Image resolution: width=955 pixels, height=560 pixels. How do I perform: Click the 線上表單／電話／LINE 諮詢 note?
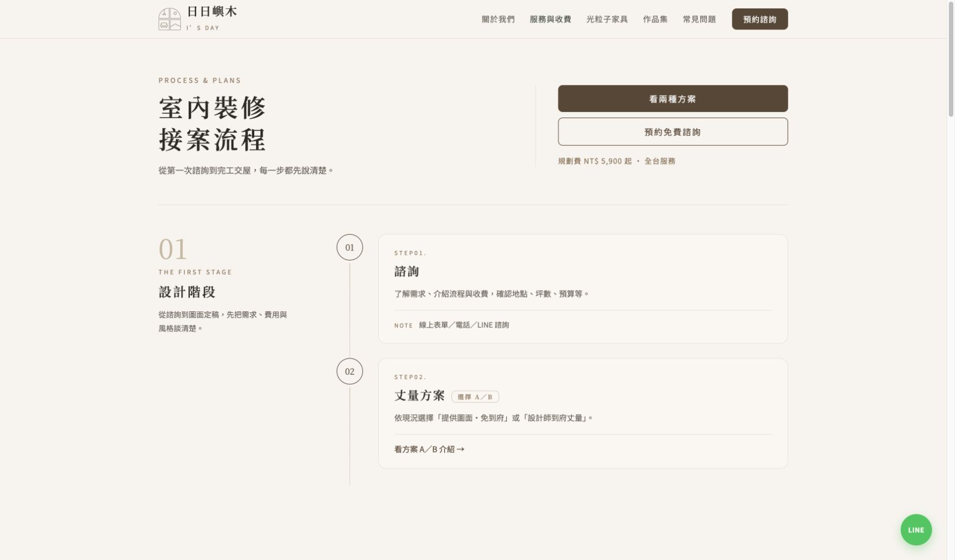[464, 325]
